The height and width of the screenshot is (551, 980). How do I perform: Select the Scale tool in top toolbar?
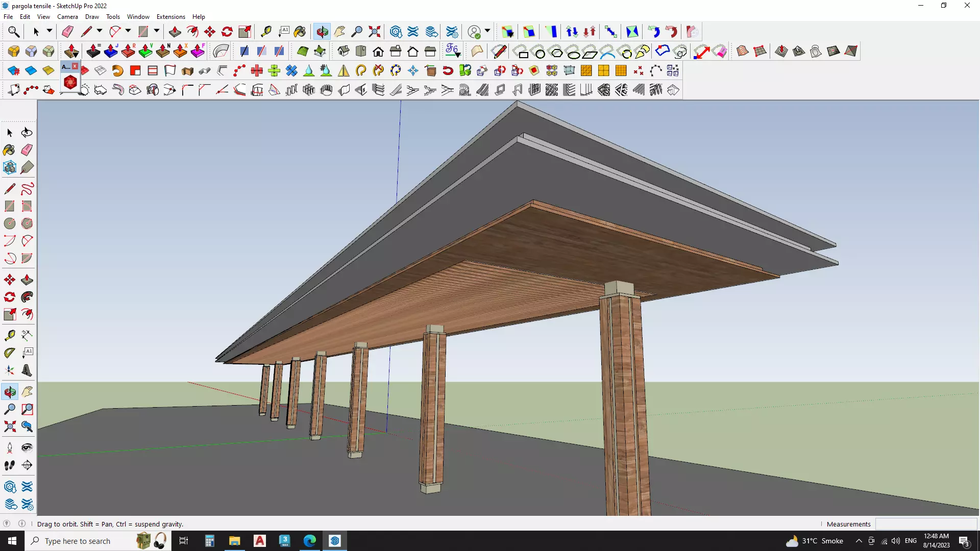244,32
